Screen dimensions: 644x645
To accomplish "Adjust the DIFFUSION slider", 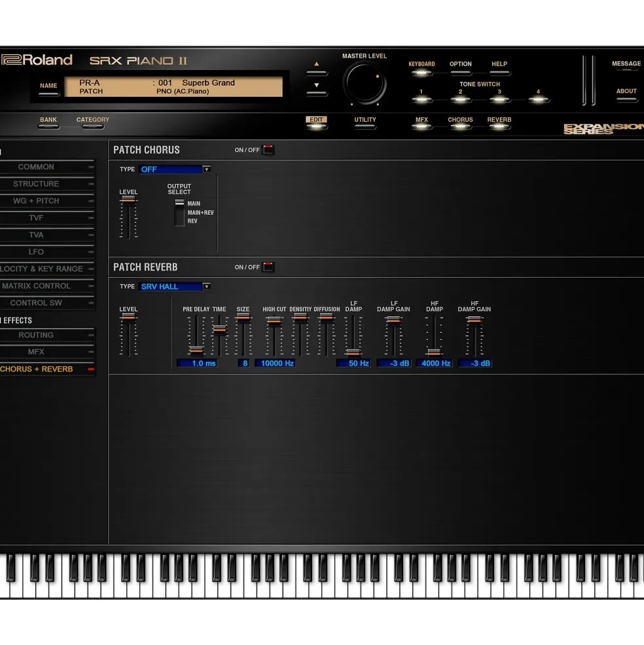I will click(x=327, y=317).
